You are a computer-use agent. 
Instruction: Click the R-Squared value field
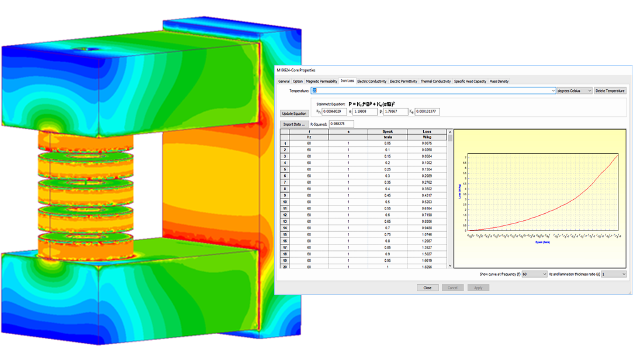pos(341,124)
